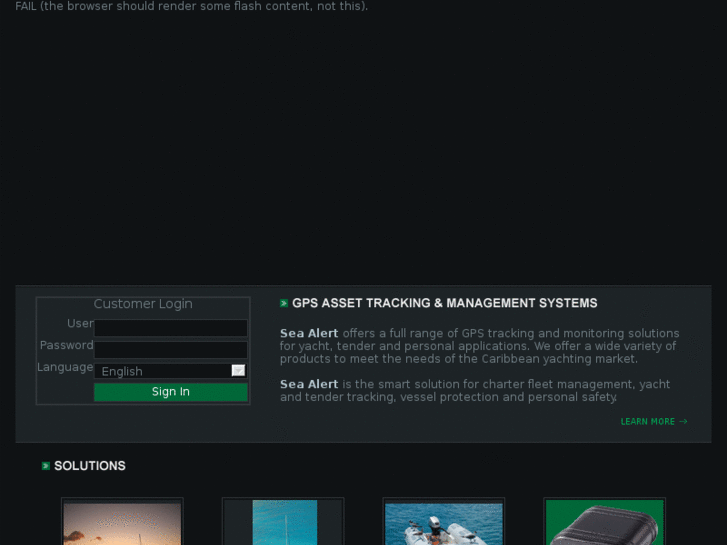
Task: Click green arrow icon beside SOLUTIONS heading
Action: pos(45,466)
